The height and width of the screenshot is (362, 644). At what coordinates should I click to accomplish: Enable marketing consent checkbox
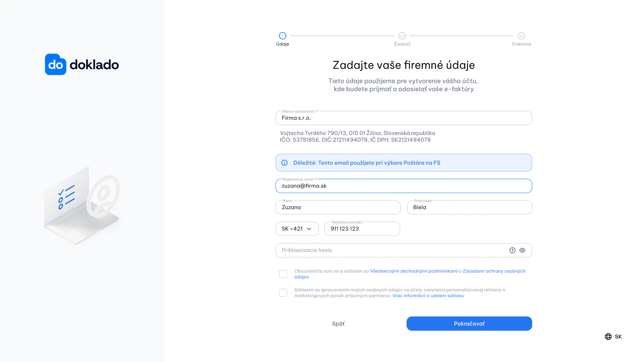tap(283, 293)
